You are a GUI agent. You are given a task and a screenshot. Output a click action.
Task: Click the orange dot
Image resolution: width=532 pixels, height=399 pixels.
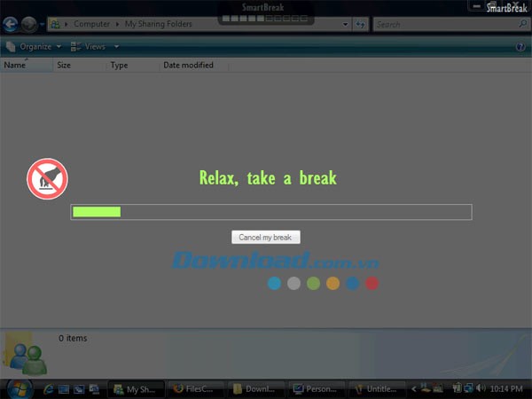tap(332, 283)
